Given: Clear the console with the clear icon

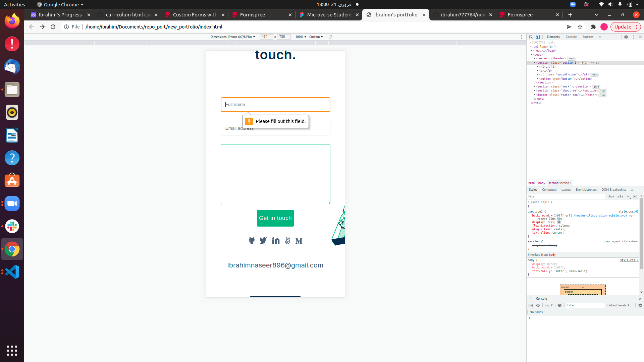Looking at the screenshot, I should [x=538, y=305].
